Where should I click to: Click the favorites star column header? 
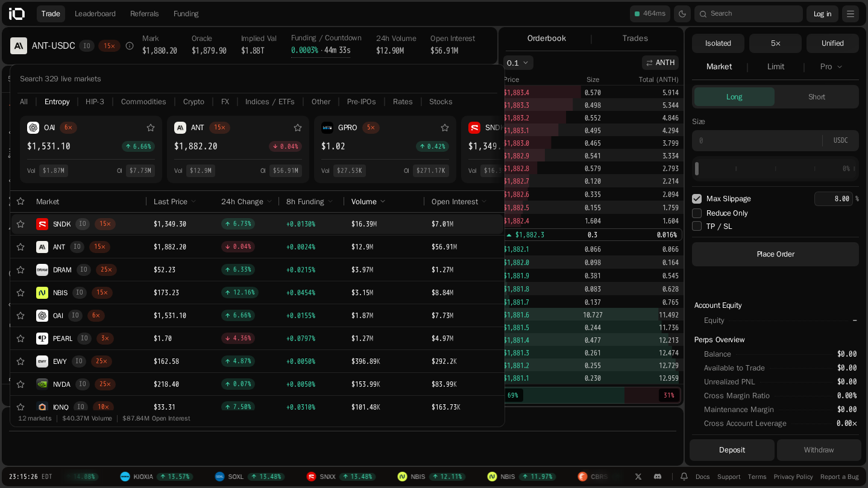(20, 201)
